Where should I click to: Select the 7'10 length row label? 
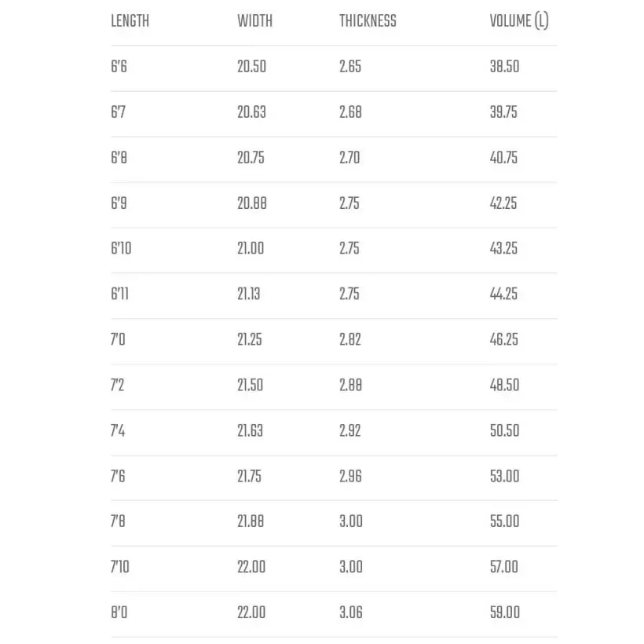(x=120, y=567)
